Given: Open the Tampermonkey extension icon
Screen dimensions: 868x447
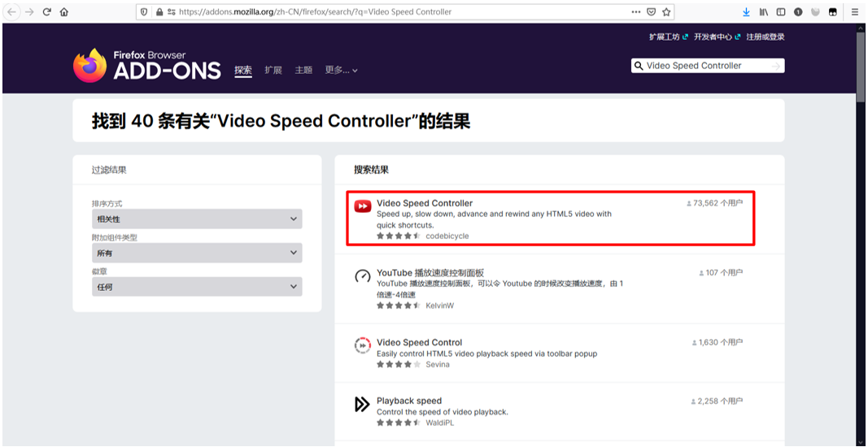Looking at the screenshot, I should pos(832,11).
